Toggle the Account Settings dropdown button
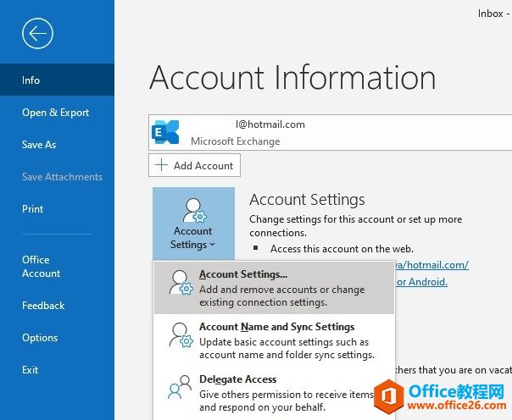This screenshot has width=512, height=420. coord(193,224)
